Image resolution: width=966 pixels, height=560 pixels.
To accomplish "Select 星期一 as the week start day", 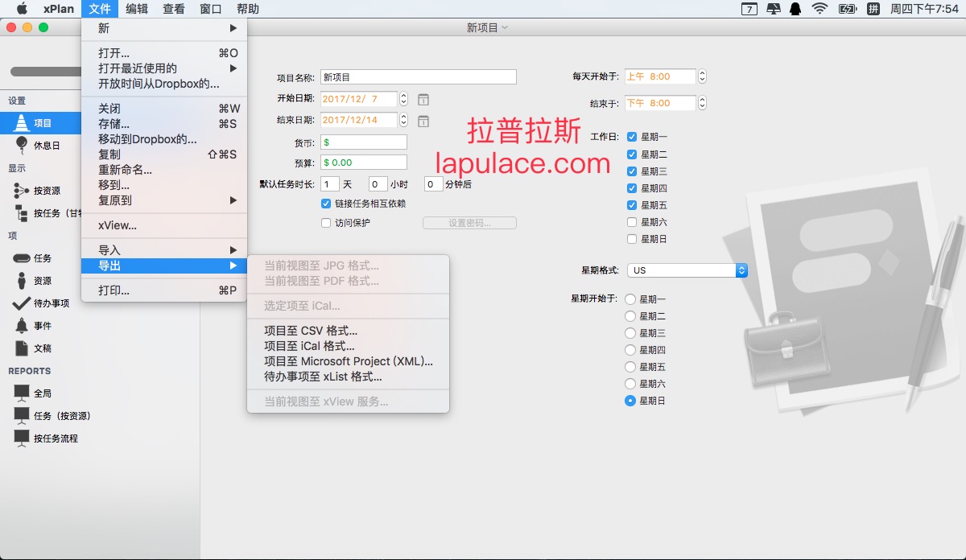I will point(630,299).
